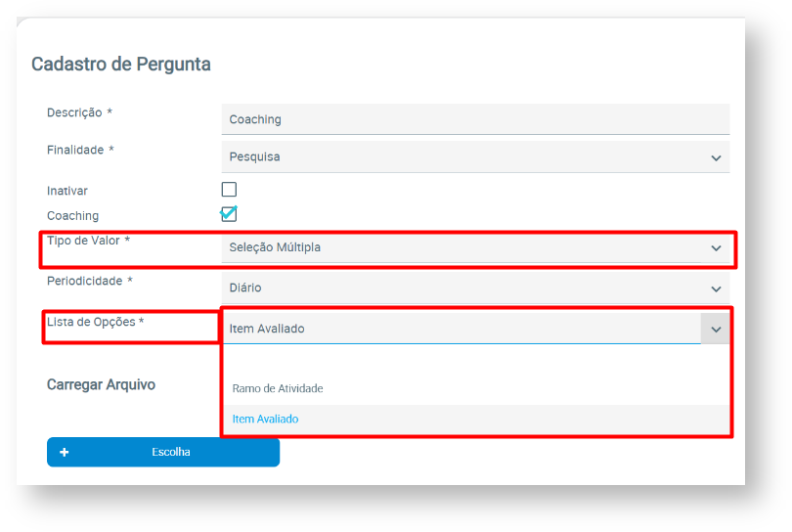Click the Carregar Arquivo heading
Viewport: 792px width, 532px height.
click(101, 384)
